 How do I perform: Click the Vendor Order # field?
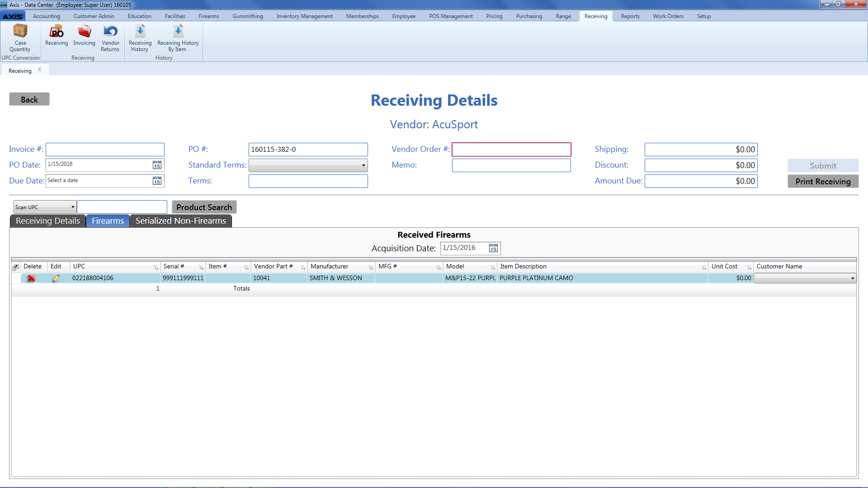coord(511,150)
